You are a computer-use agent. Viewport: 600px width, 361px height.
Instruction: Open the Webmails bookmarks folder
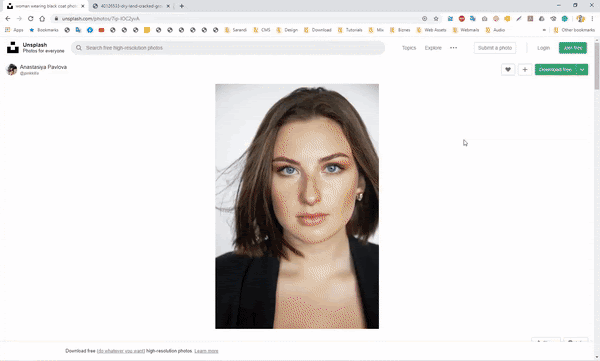(x=466, y=30)
